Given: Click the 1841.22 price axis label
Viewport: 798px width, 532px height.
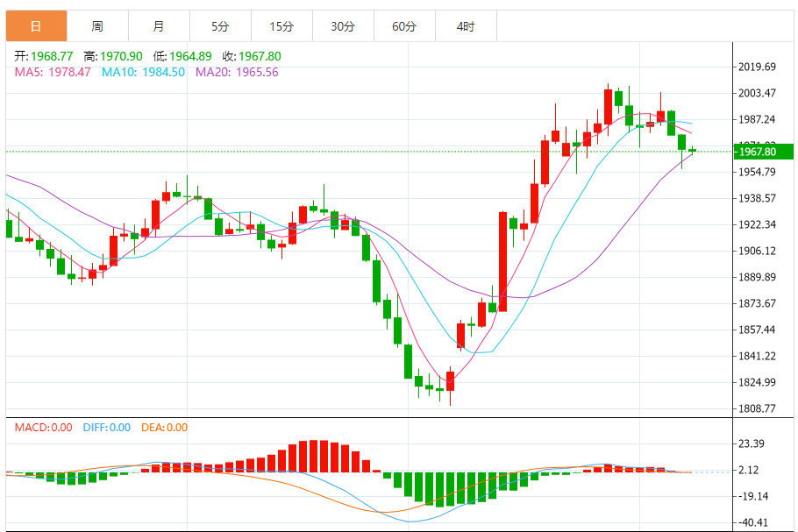Looking at the screenshot, I should pos(757,356).
